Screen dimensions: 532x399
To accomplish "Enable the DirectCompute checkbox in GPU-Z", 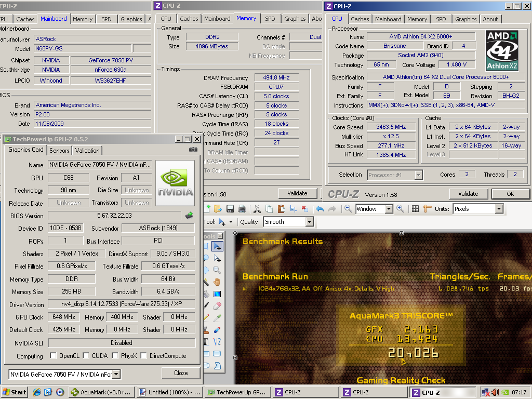I will (143, 355).
